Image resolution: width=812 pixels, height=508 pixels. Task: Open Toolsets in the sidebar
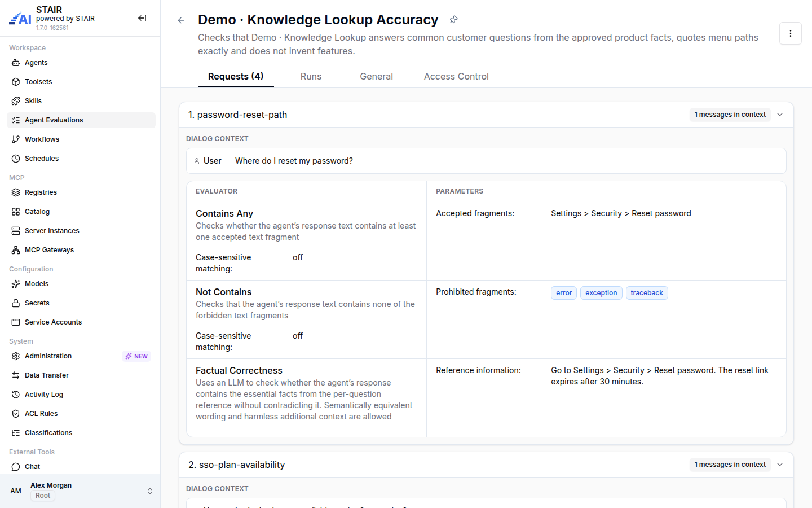[x=81, y=82]
